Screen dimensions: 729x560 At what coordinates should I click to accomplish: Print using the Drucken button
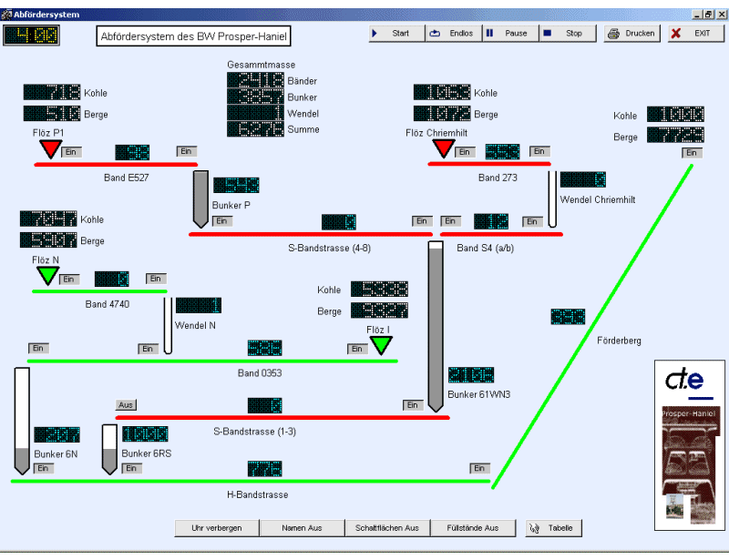tap(631, 34)
